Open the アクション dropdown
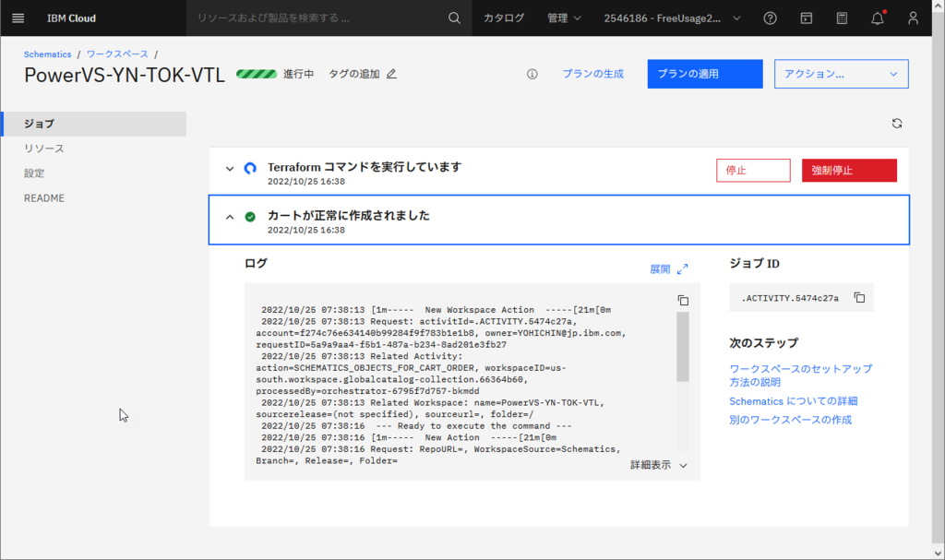945x560 pixels. [842, 74]
